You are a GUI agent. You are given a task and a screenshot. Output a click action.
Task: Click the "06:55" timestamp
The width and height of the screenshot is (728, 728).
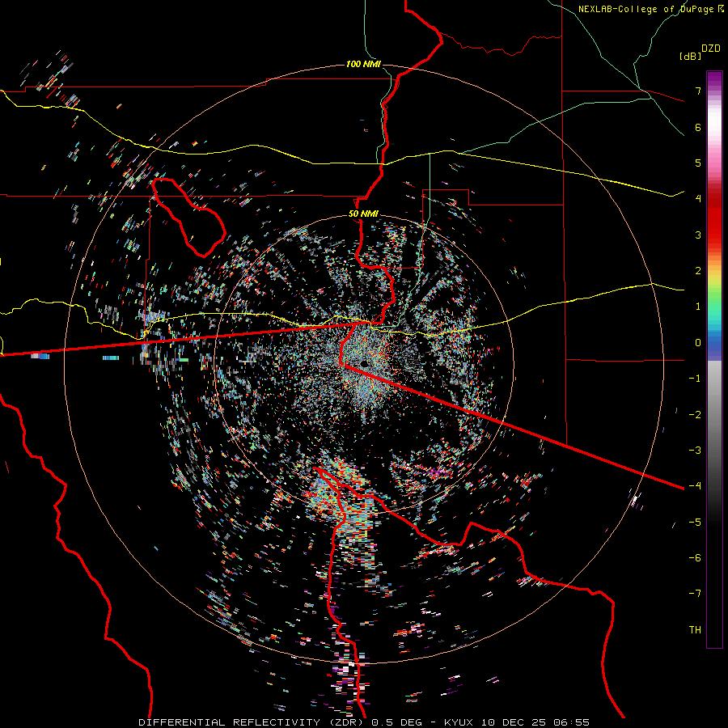(571, 722)
